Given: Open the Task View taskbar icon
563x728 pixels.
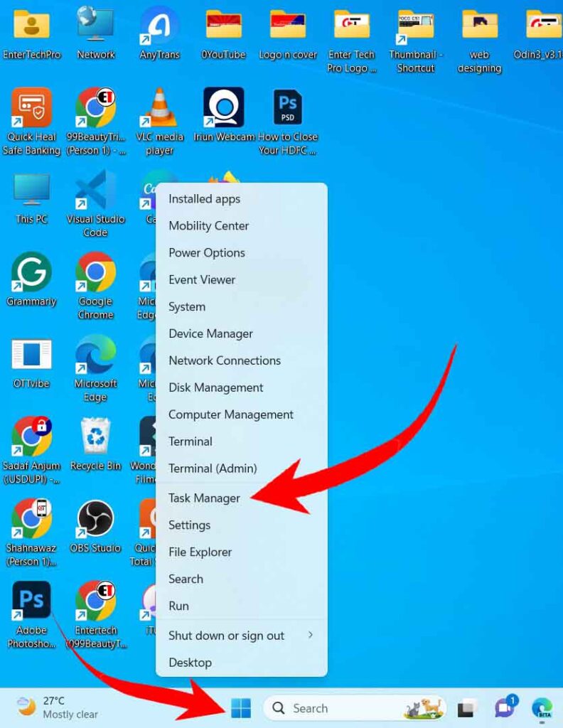Looking at the screenshot, I should pyautogui.click(x=466, y=708).
